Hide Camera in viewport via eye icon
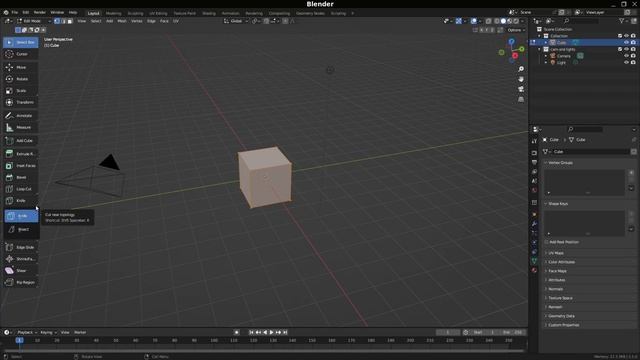 pyautogui.click(x=627, y=56)
